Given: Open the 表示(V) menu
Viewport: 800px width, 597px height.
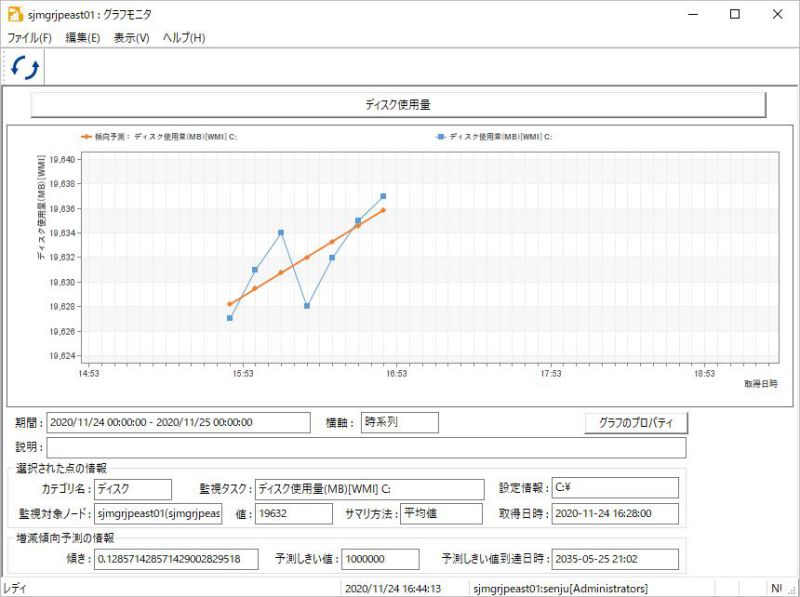Looking at the screenshot, I should (131, 38).
